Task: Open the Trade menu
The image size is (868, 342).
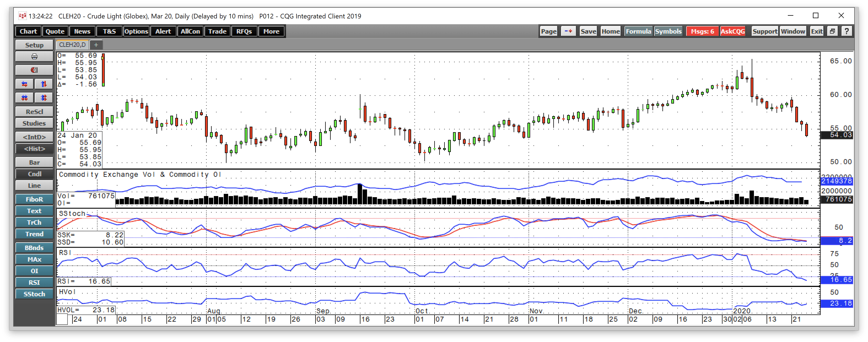Action: [x=217, y=31]
